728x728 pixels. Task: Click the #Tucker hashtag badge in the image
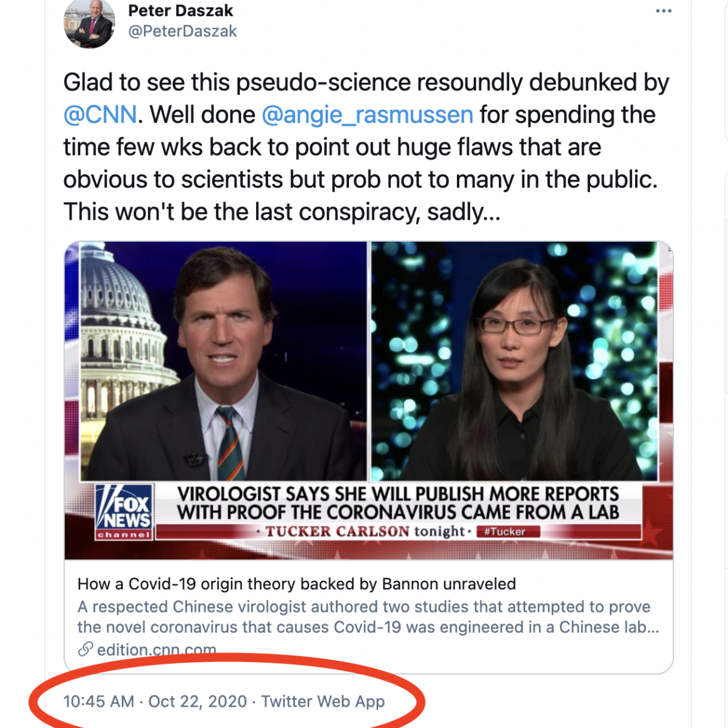tap(508, 532)
